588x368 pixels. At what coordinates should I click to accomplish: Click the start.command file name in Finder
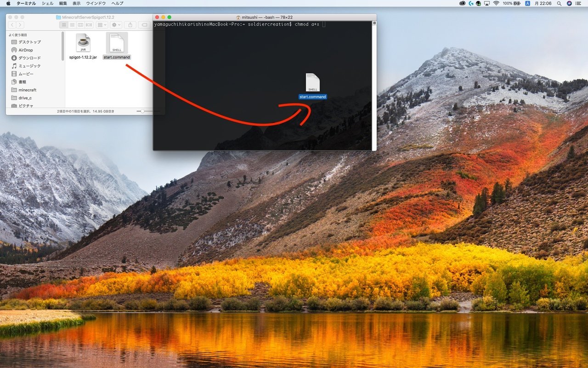point(117,57)
